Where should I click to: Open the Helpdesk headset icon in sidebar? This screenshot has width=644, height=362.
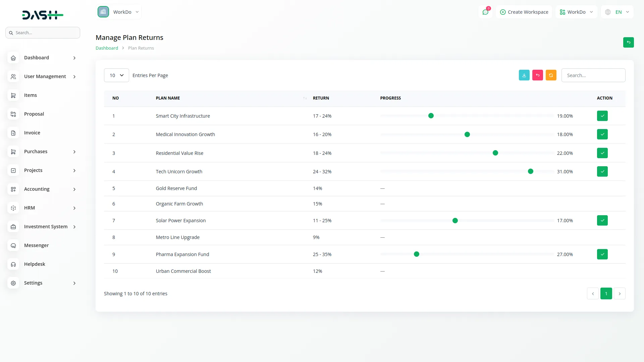(x=13, y=264)
